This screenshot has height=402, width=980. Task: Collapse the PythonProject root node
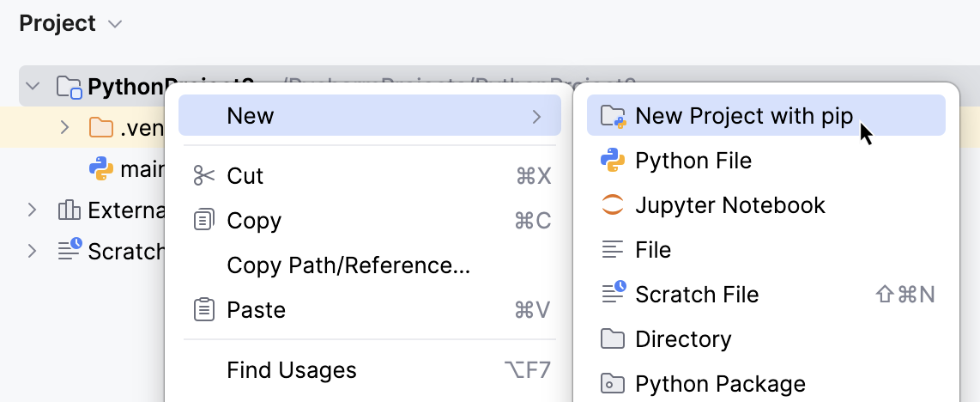pyautogui.click(x=33, y=86)
